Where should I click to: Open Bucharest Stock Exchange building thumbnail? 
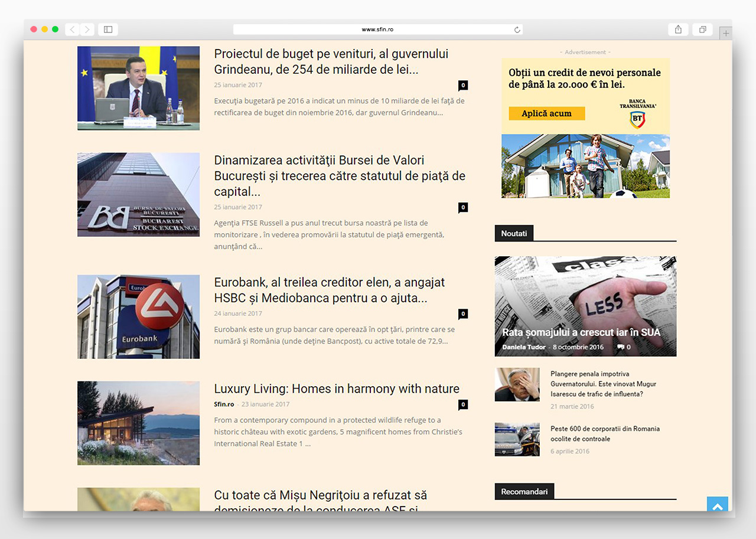(138, 195)
